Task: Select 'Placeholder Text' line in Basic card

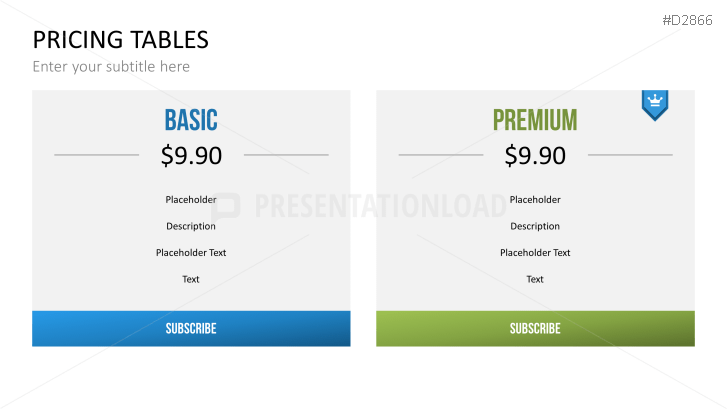Action: [191, 253]
